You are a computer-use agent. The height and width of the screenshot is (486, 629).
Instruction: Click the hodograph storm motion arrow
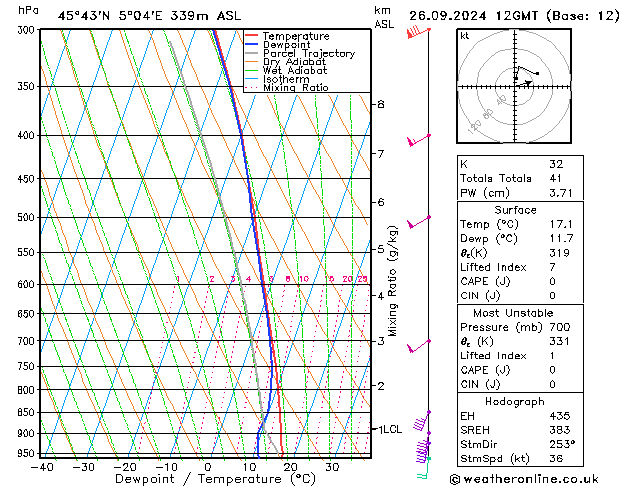pos(525,83)
